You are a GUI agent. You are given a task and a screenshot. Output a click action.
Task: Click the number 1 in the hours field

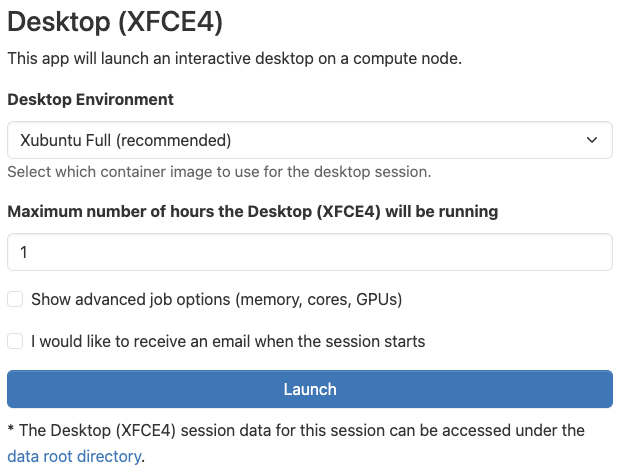23,252
